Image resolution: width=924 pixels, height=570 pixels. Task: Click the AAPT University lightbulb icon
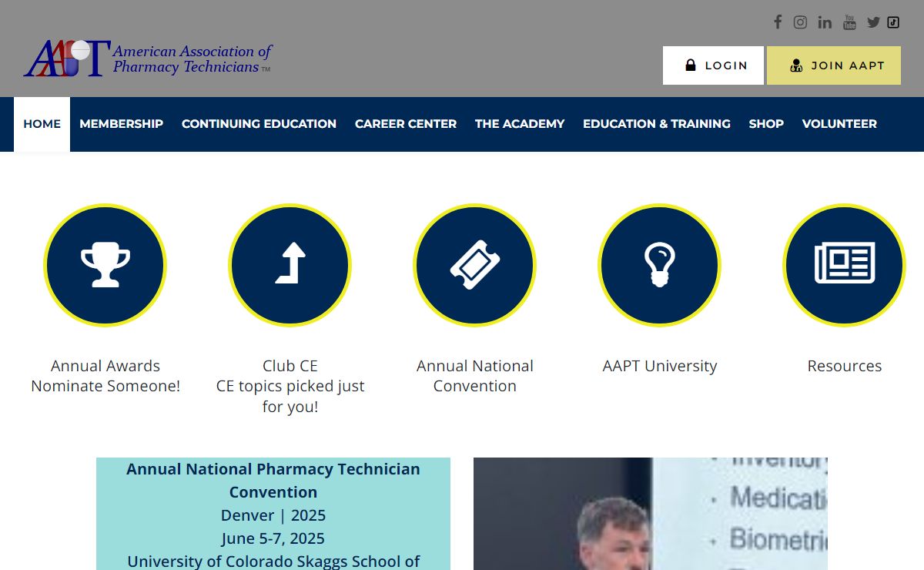tap(660, 265)
